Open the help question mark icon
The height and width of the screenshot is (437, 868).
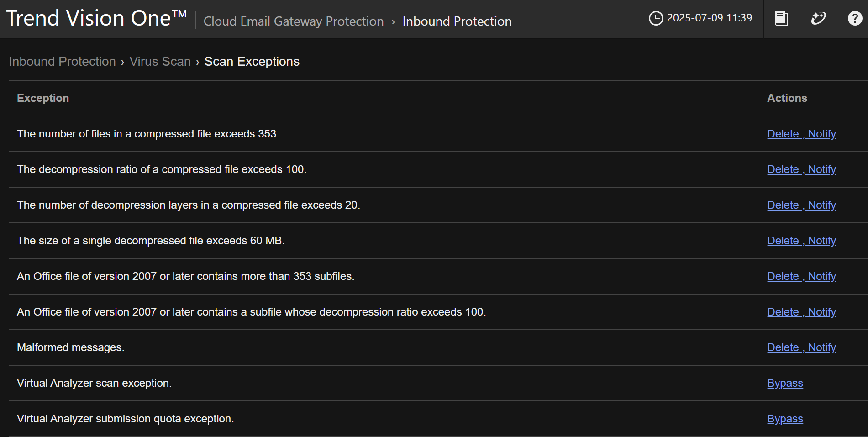(855, 18)
